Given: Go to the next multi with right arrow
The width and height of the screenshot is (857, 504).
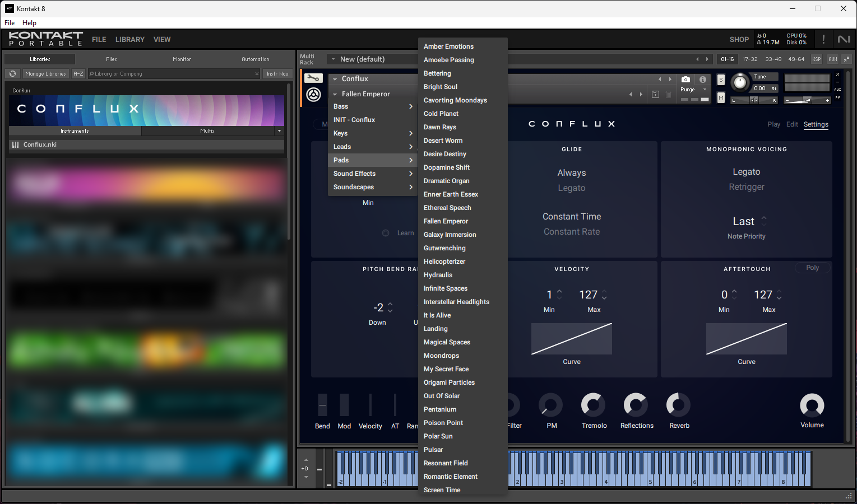Looking at the screenshot, I should click(707, 59).
